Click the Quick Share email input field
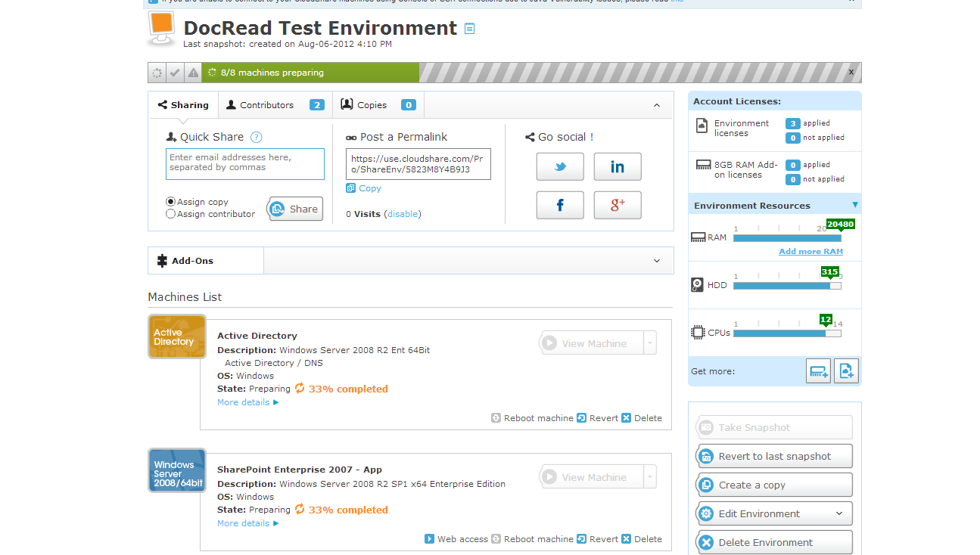This screenshot has width=980, height=555. 244,163
